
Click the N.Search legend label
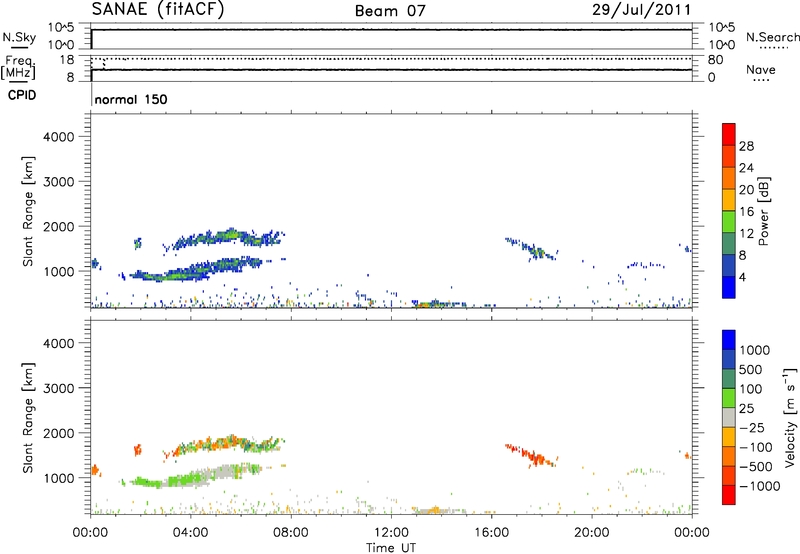coord(772,37)
